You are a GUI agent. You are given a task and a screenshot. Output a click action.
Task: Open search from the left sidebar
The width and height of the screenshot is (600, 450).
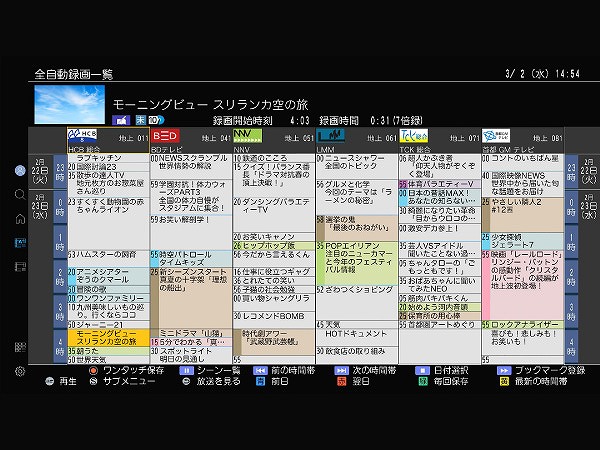point(20,194)
